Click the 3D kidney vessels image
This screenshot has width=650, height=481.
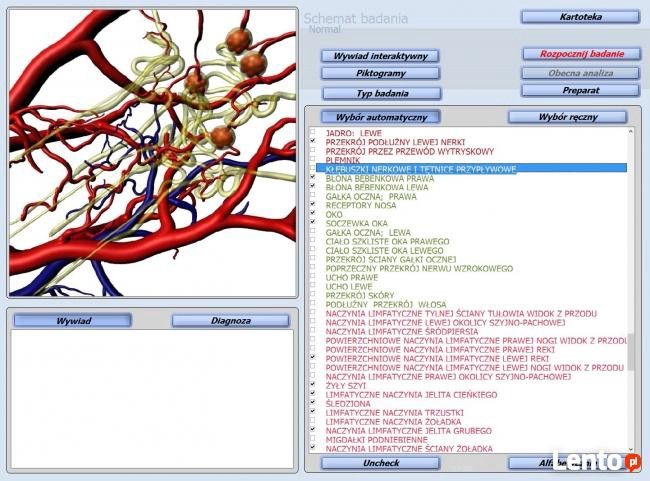click(153, 153)
